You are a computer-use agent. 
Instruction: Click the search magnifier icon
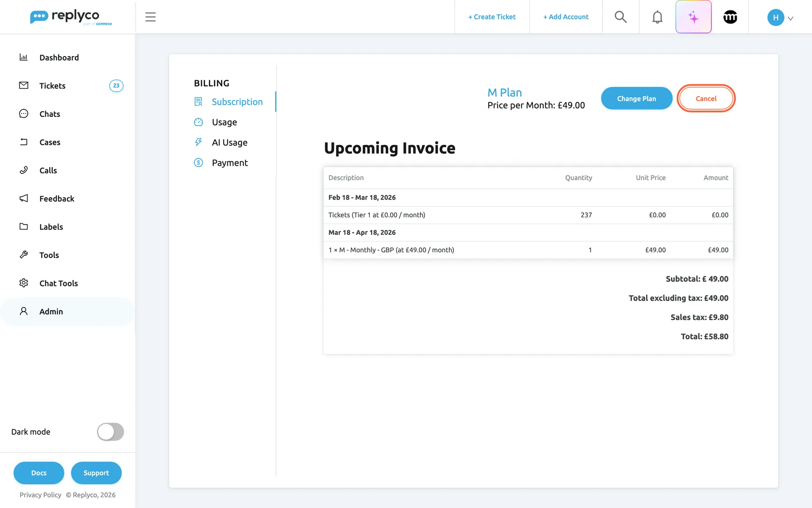(x=621, y=17)
